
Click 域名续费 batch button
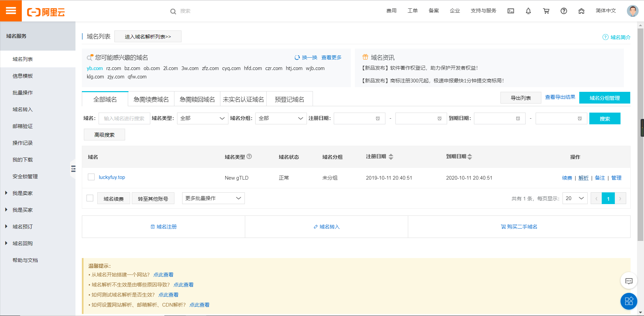coord(114,198)
